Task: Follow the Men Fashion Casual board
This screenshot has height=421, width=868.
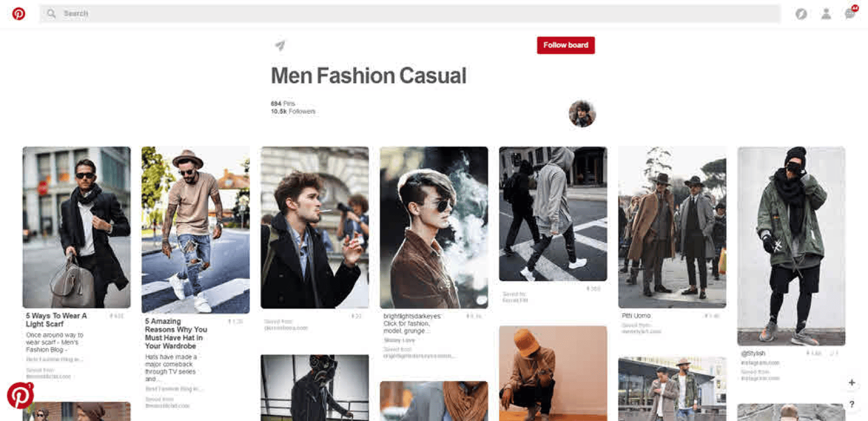Action: pyautogui.click(x=565, y=46)
